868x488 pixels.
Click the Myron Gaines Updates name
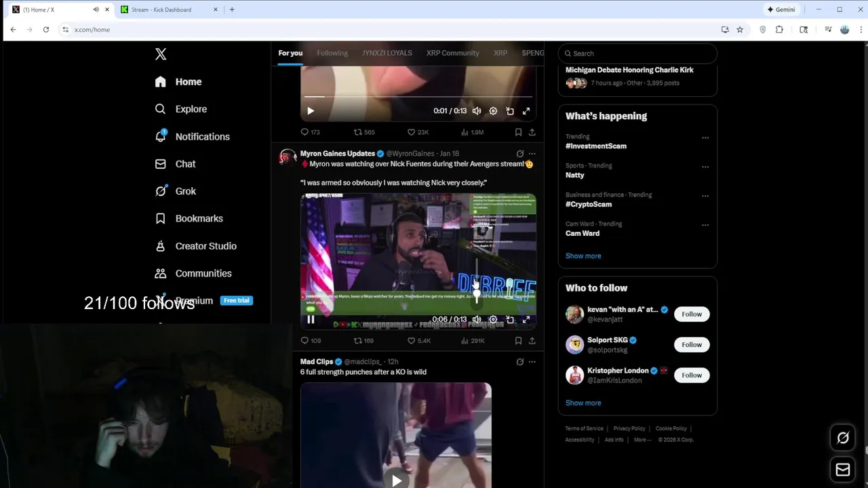point(337,154)
